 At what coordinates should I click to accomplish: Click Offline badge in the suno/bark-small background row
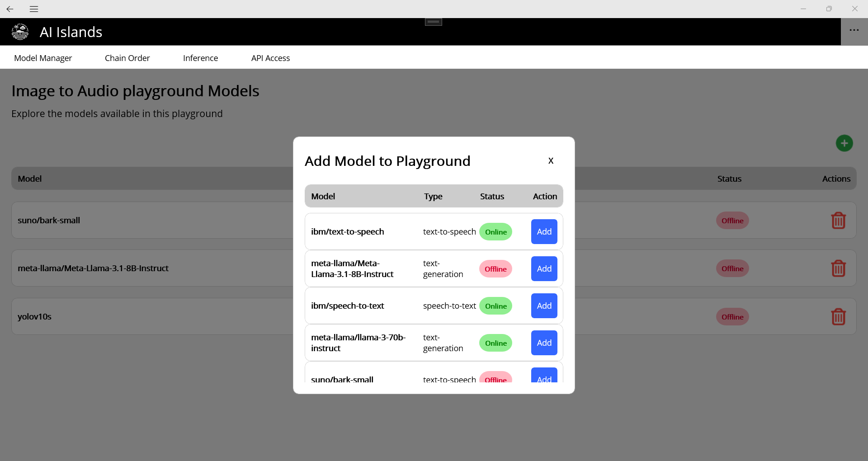click(732, 221)
